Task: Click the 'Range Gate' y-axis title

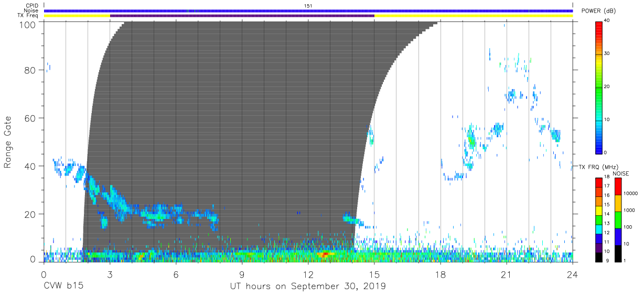Action: click(x=8, y=142)
